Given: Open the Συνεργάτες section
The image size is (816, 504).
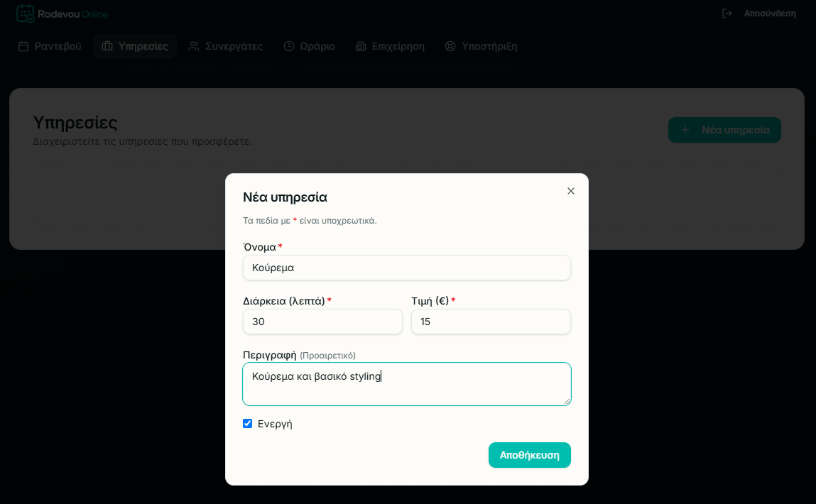Looking at the screenshot, I should pos(226,46).
